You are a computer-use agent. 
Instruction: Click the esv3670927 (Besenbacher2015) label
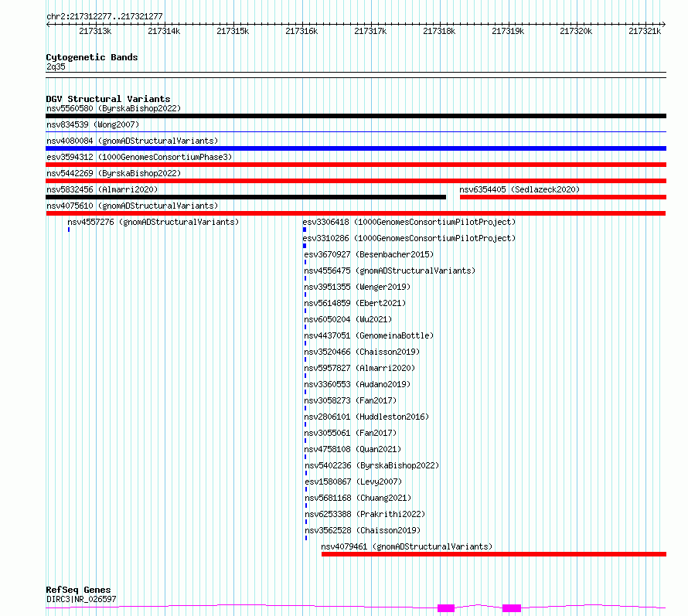click(x=369, y=254)
